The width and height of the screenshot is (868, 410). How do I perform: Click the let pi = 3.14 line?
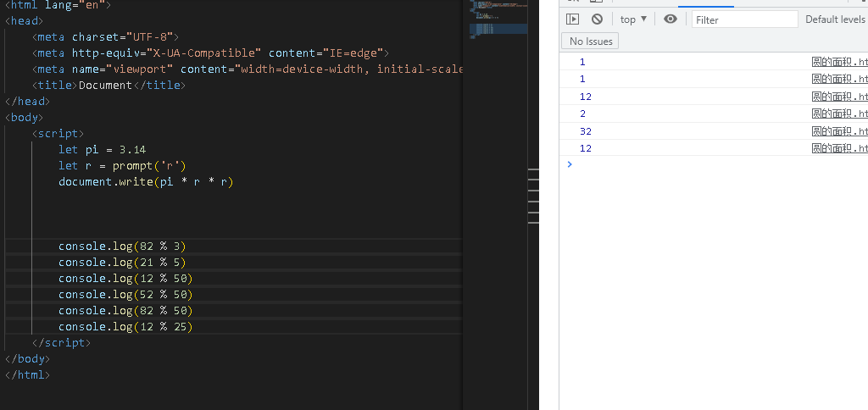(103, 149)
